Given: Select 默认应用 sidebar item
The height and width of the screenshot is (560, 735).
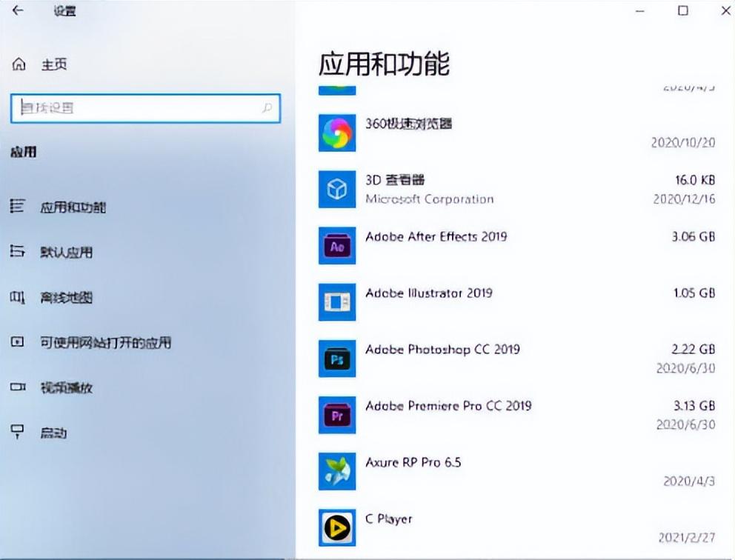Looking at the screenshot, I should tap(66, 252).
